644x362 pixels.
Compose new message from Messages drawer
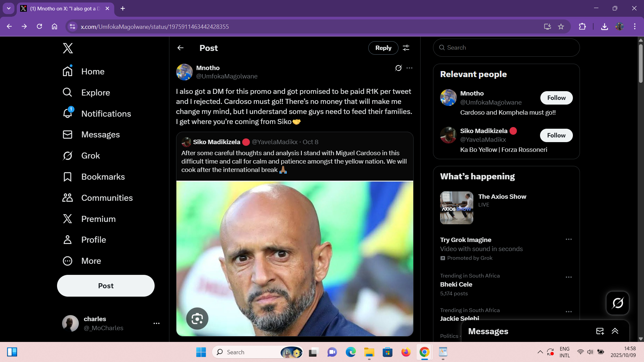[600, 331]
